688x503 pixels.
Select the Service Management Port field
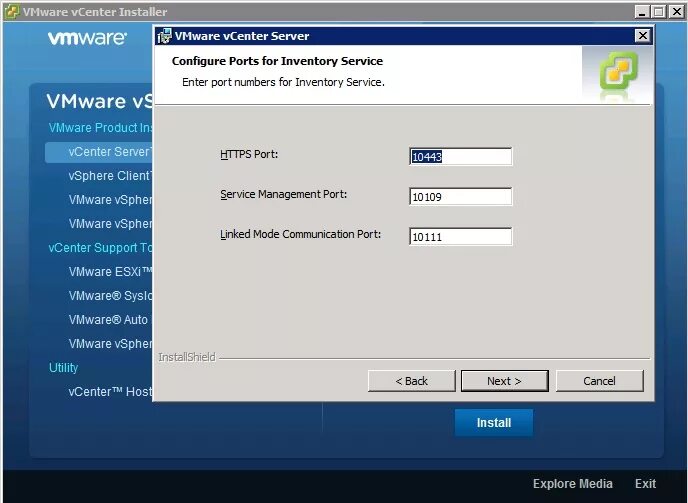[x=460, y=197]
